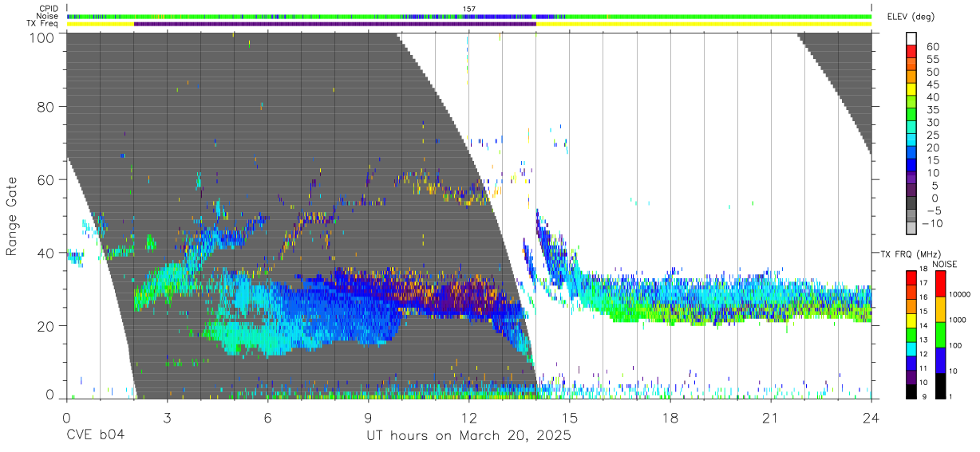
Task: Click the '45' label on ELEV color bar
Action: [933, 85]
